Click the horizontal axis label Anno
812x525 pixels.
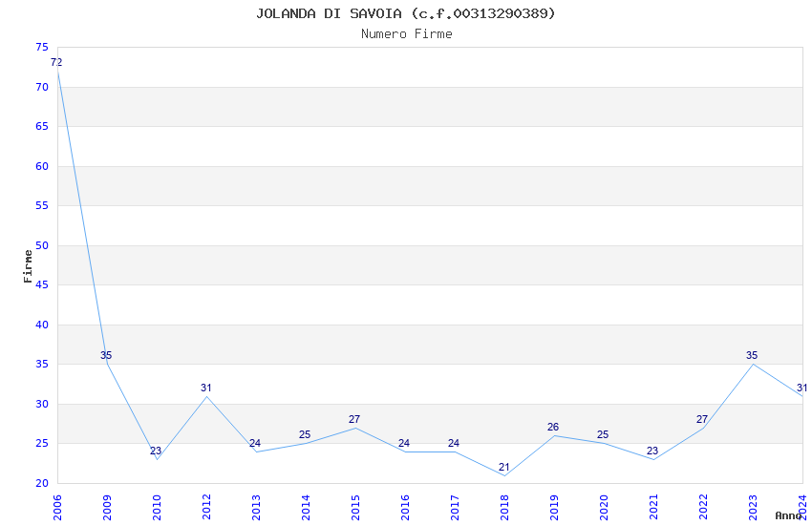[788, 515]
